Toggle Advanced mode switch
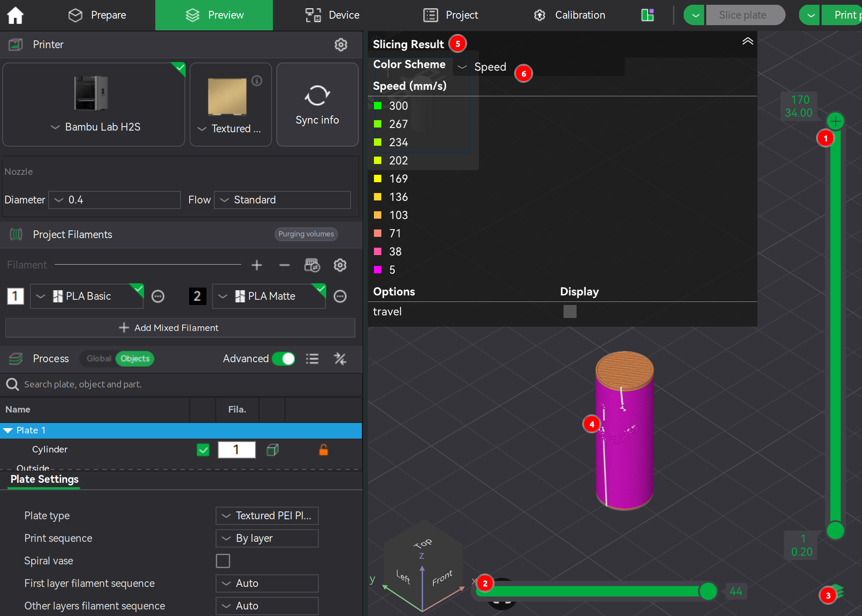862x616 pixels. pos(284,359)
